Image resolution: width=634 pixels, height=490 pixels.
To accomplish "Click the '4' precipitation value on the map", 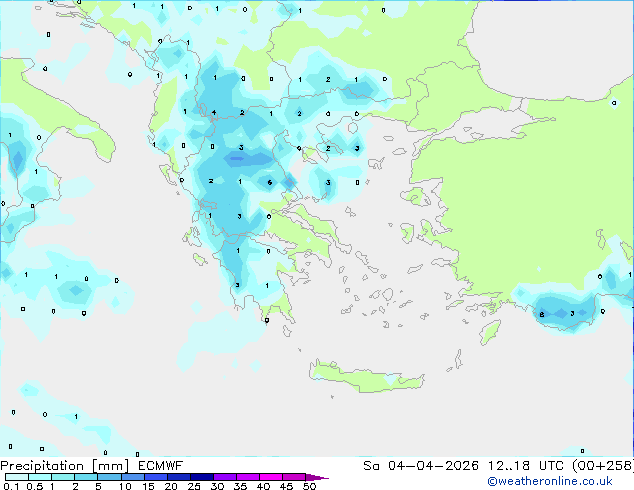I will click(x=213, y=113).
